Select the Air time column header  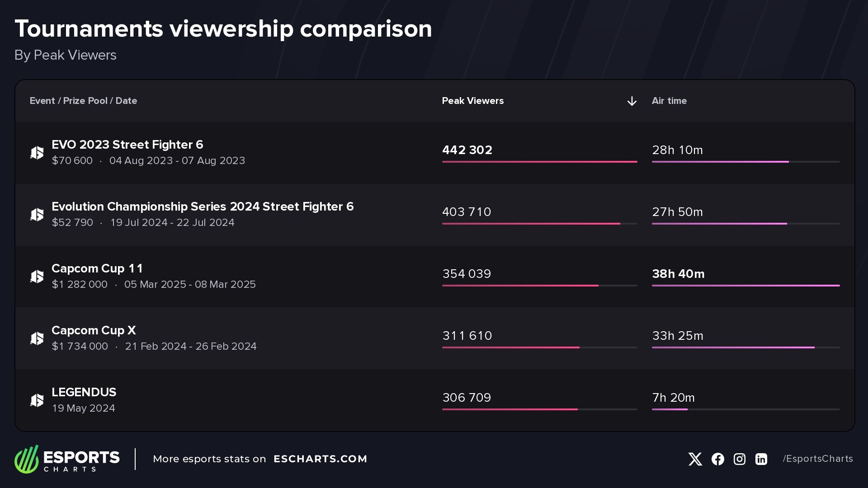pos(669,101)
